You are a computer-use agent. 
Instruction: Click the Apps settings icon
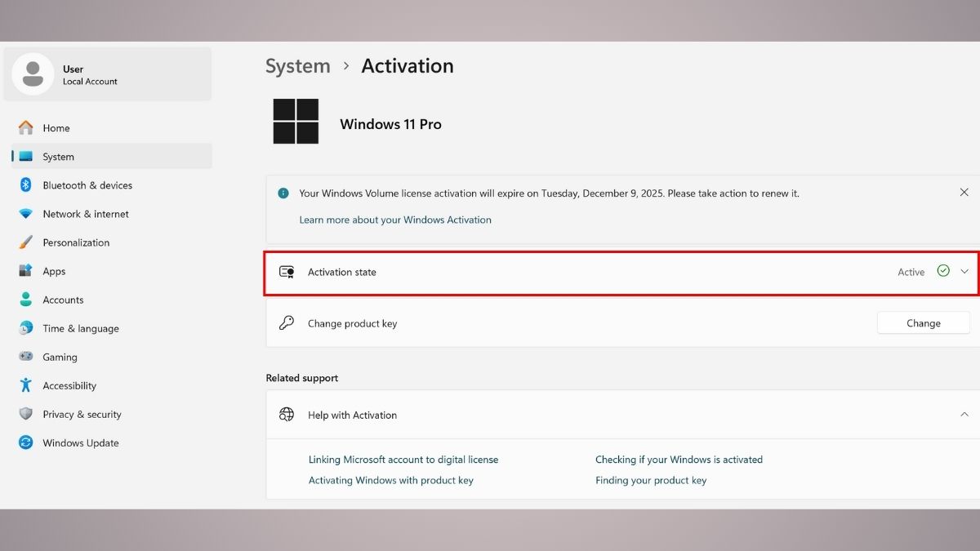(25, 271)
